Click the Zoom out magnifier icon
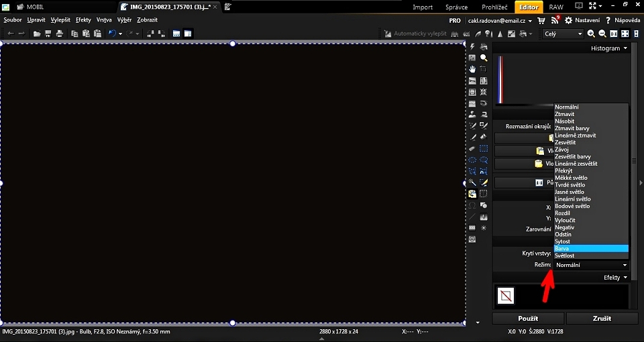 click(x=602, y=34)
